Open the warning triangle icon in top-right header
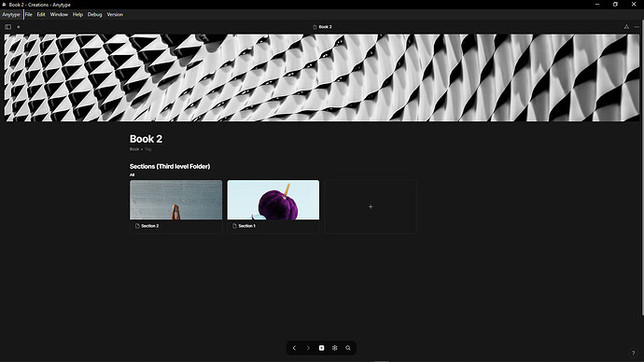This screenshot has width=644, height=362. pos(626,27)
